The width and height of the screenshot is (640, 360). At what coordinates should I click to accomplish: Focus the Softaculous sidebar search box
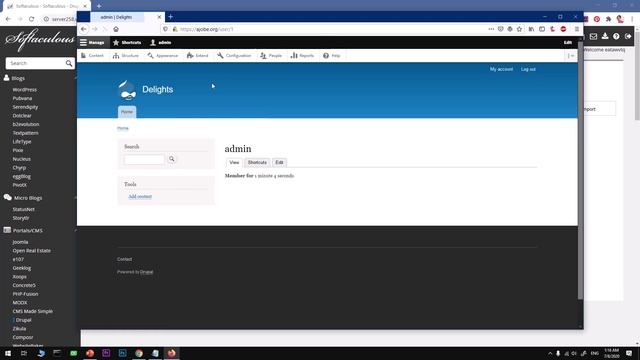36,63
